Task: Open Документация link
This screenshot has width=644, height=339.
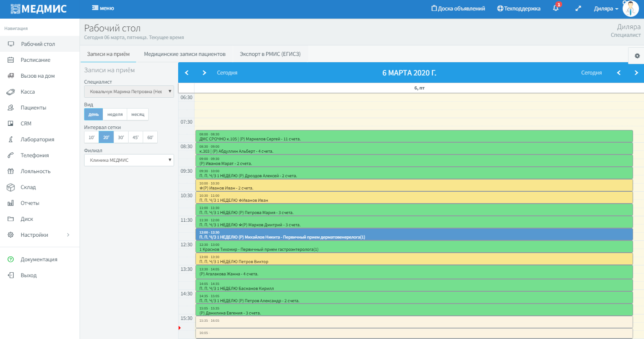Action: (39, 259)
